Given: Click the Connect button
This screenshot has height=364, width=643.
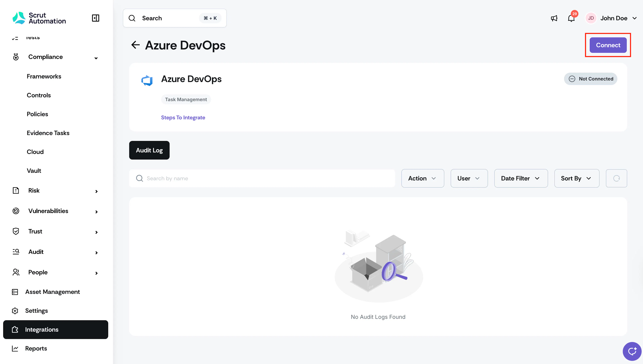Looking at the screenshot, I should click(608, 45).
